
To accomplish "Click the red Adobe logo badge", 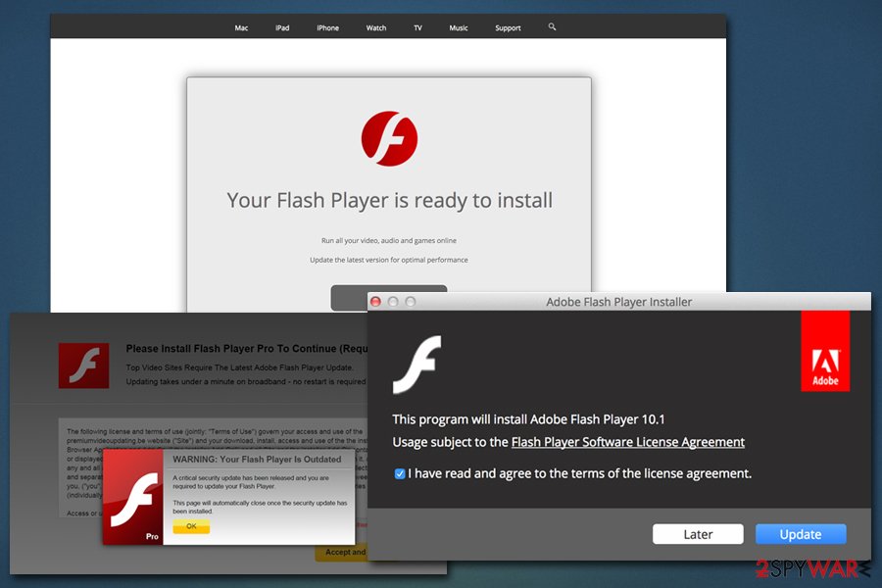I will point(825,351).
